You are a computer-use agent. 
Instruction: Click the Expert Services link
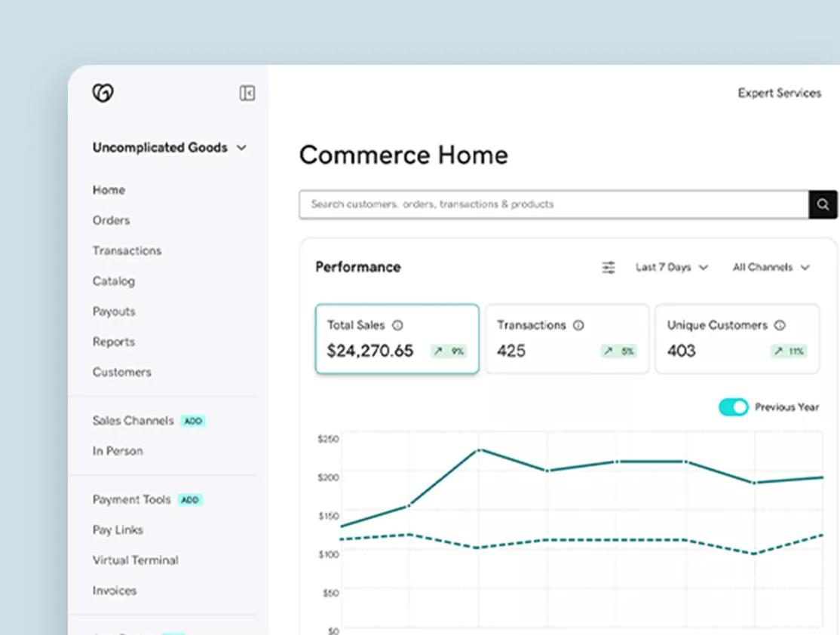pyautogui.click(x=779, y=93)
